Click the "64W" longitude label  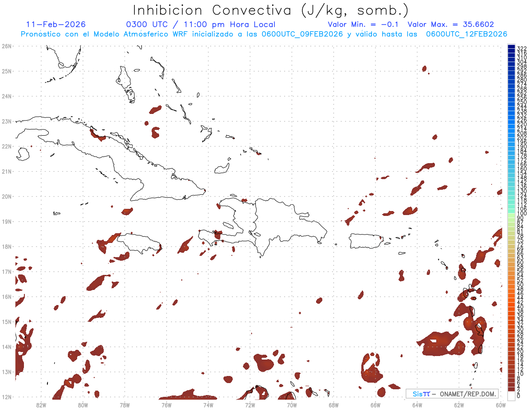coord(417,405)
